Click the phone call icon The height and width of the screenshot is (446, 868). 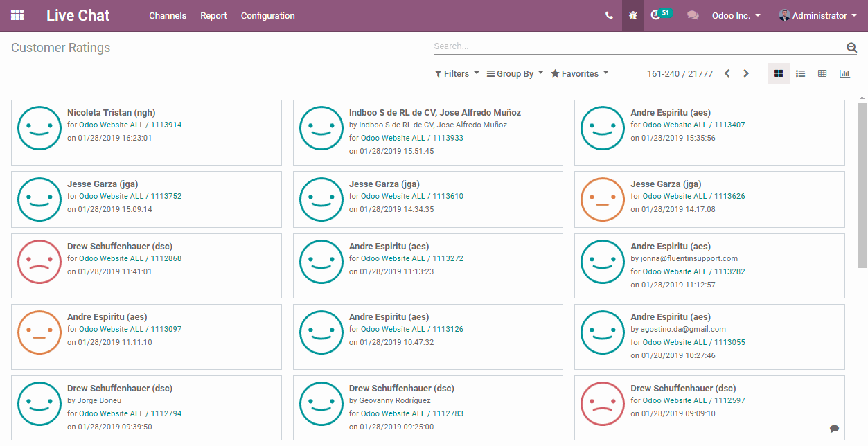pyautogui.click(x=609, y=15)
